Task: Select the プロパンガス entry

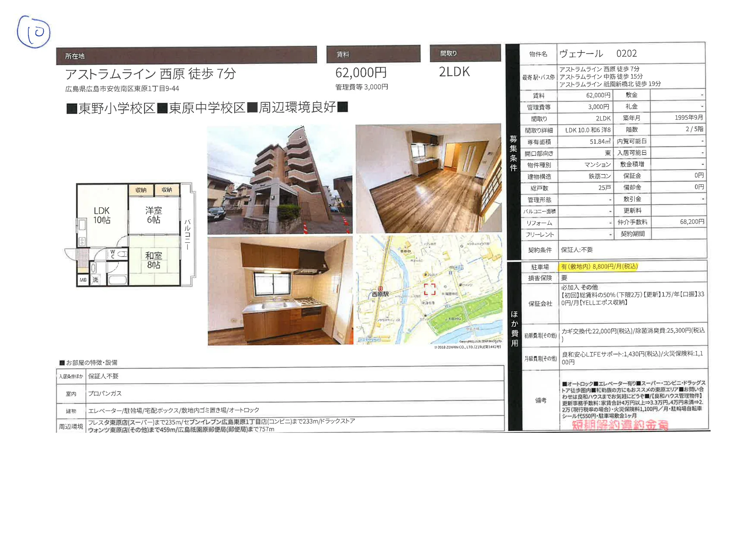Action: pos(104,393)
